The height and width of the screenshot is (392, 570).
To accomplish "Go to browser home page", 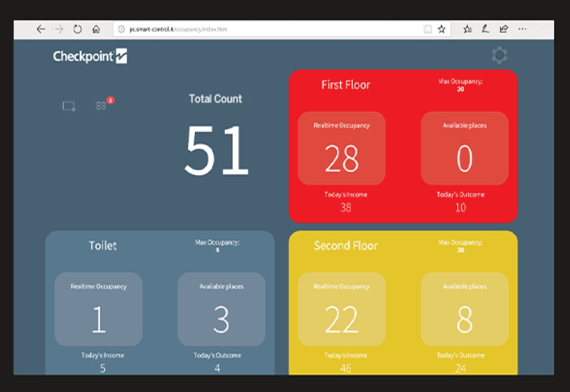I will [96, 29].
